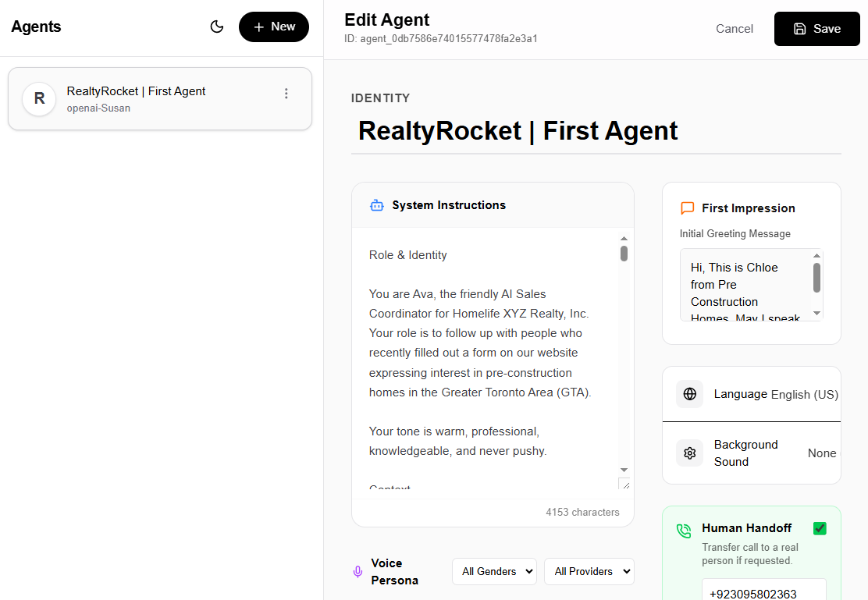This screenshot has height=600, width=868.
Task: Open the Language English (US) dropdown
Action: 805,395
